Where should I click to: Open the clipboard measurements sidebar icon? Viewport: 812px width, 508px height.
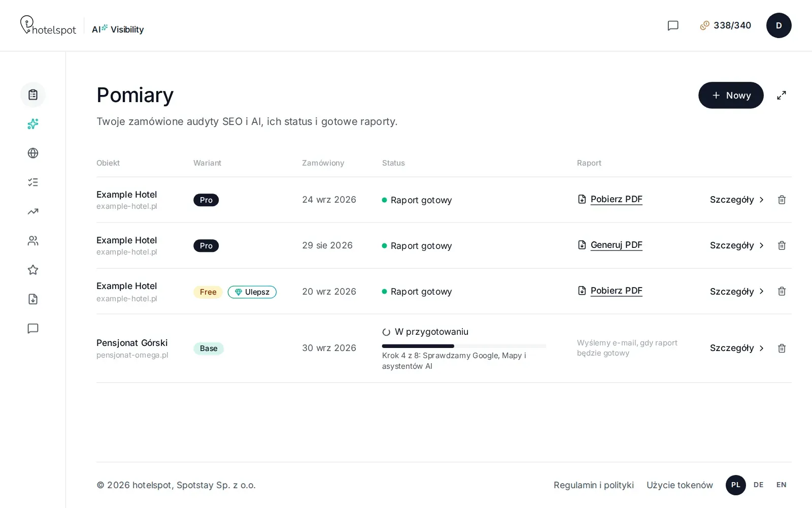(33, 95)
